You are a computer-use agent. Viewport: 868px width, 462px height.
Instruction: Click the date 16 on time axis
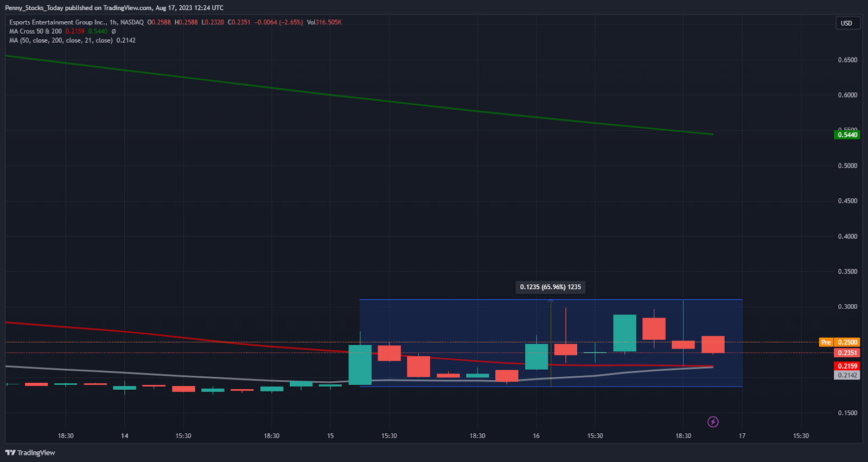536,436
